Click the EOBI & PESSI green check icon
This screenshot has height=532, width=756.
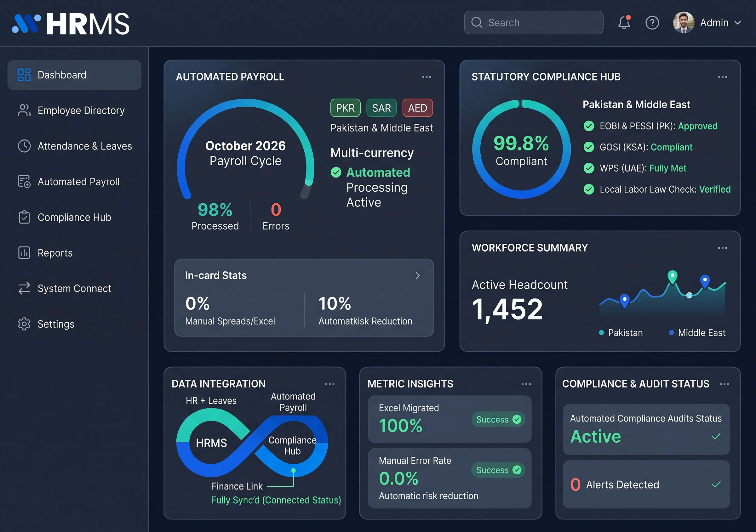[x=589, y=126]
